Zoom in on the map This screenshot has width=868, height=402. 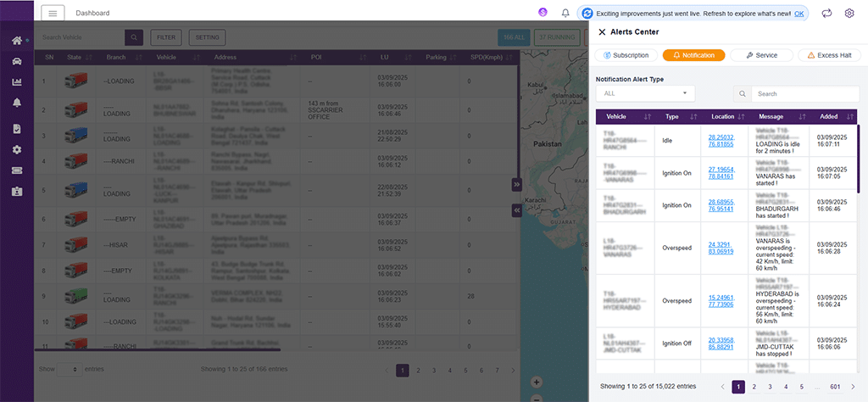[536, 382]
